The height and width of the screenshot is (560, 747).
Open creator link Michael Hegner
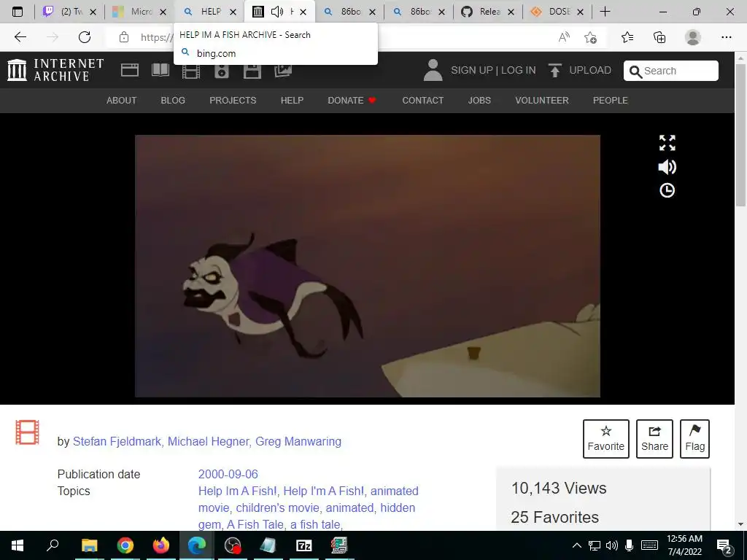208,441
